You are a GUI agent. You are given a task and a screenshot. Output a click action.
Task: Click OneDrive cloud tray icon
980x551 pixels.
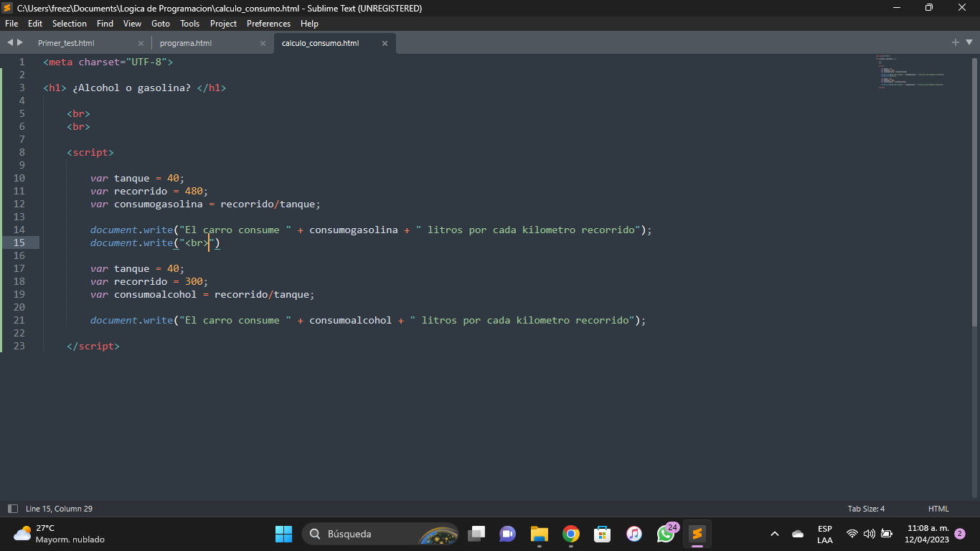point(798,534)
